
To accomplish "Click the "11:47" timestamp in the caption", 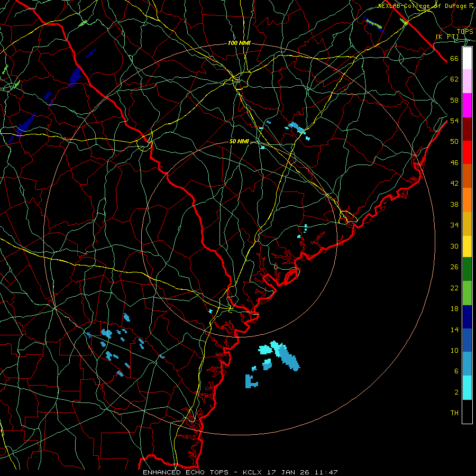I will [325, 472].
